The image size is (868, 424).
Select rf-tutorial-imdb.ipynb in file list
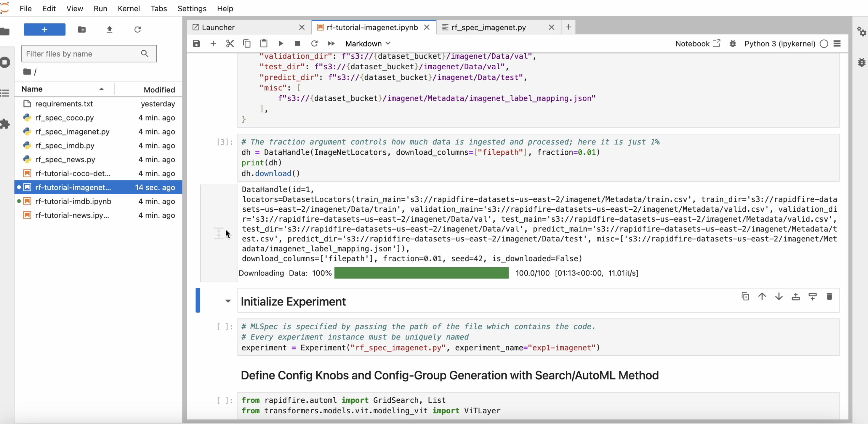point(98,201)
